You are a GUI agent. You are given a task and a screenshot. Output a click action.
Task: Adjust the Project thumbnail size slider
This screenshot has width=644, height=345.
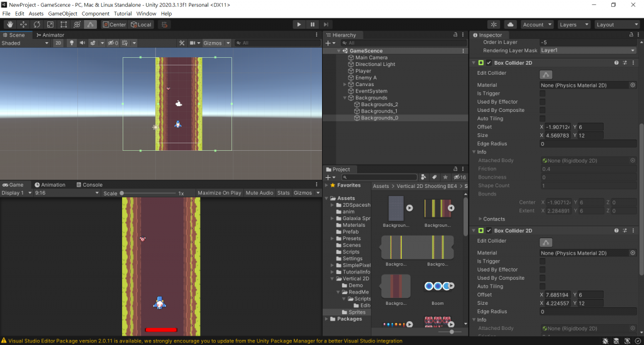(x=452, y=331)
